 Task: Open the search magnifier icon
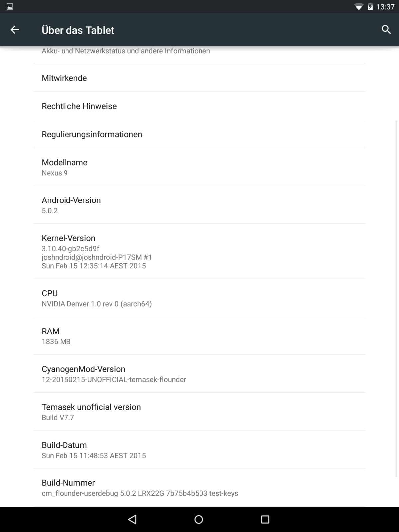[386, 30]
